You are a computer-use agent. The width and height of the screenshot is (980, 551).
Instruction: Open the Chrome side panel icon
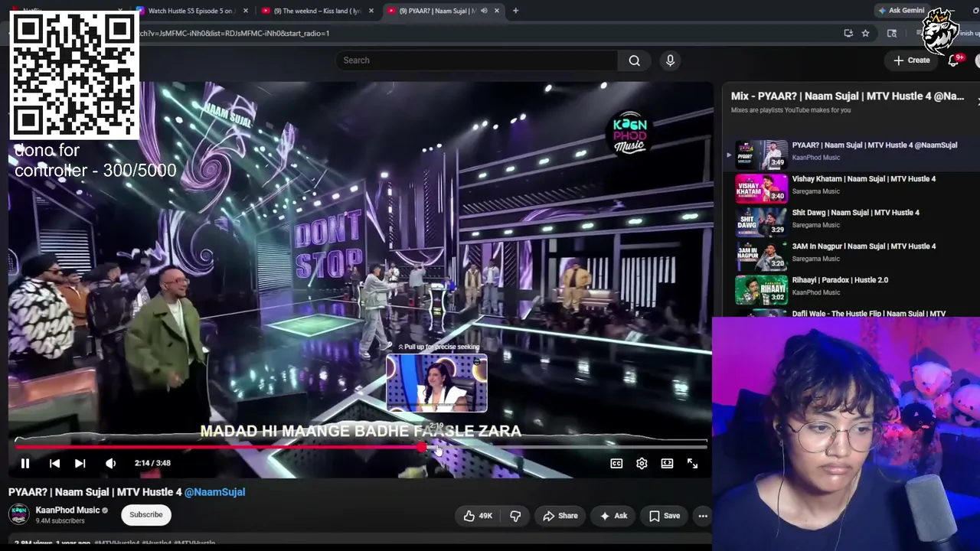tap(892, 33)
